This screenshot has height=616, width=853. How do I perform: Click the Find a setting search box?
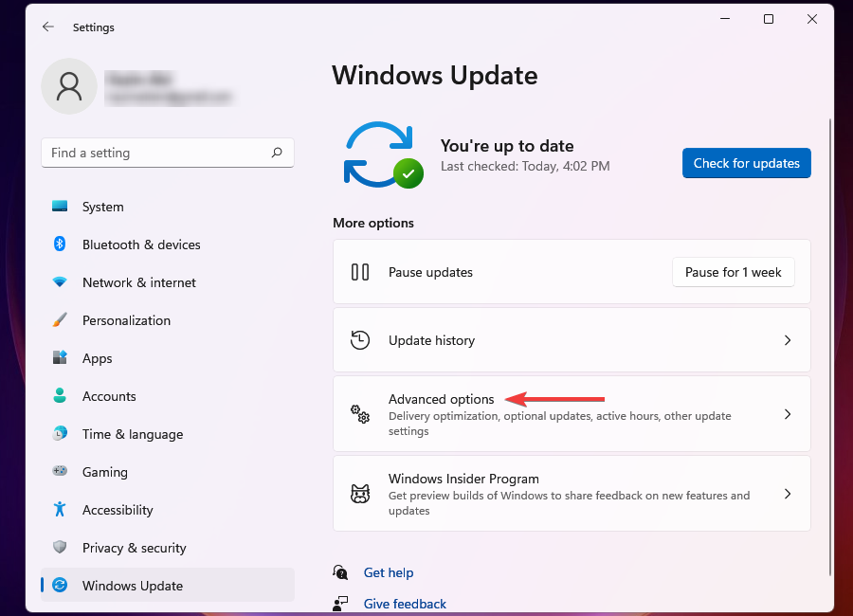pyautogui.click(x=168, y=153)
